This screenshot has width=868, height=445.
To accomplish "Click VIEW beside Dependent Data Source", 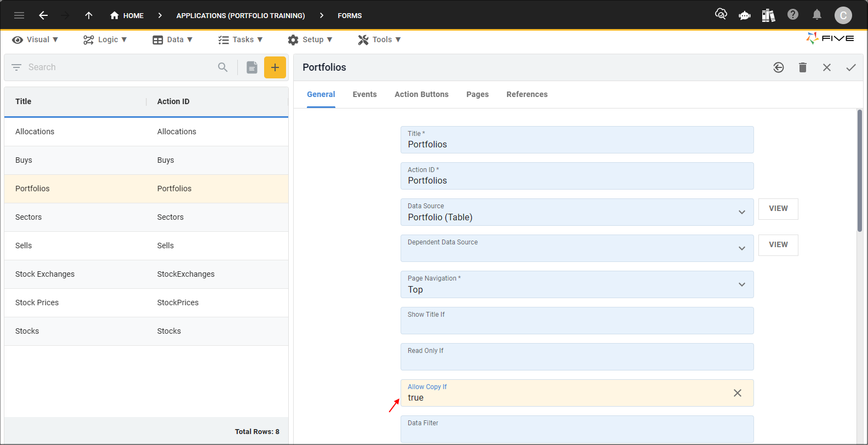I will click(778, 245).
